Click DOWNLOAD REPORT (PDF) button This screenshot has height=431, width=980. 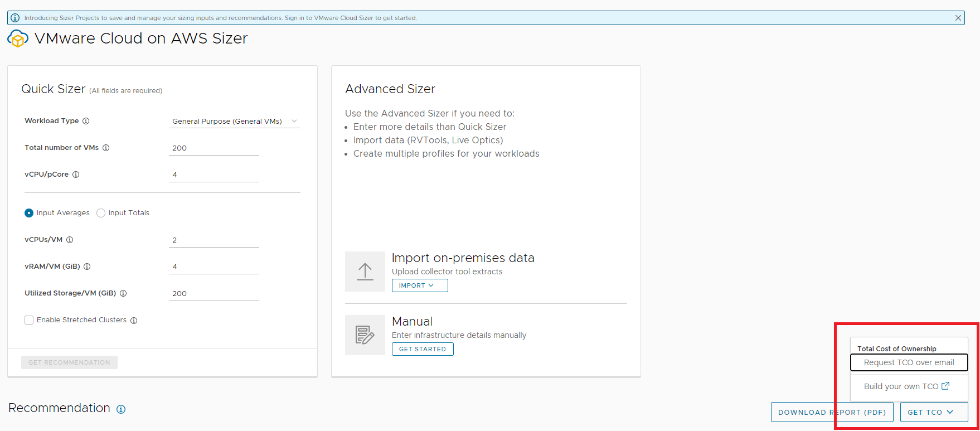[x=832, y=412]
